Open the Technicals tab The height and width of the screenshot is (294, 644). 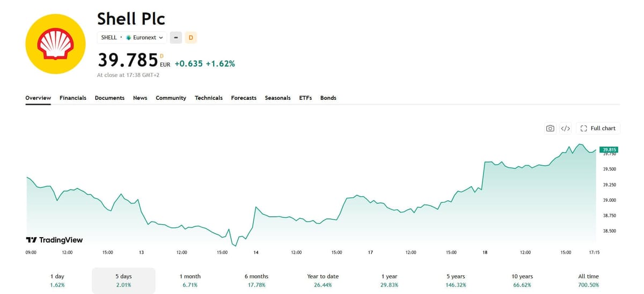[209, 98]
